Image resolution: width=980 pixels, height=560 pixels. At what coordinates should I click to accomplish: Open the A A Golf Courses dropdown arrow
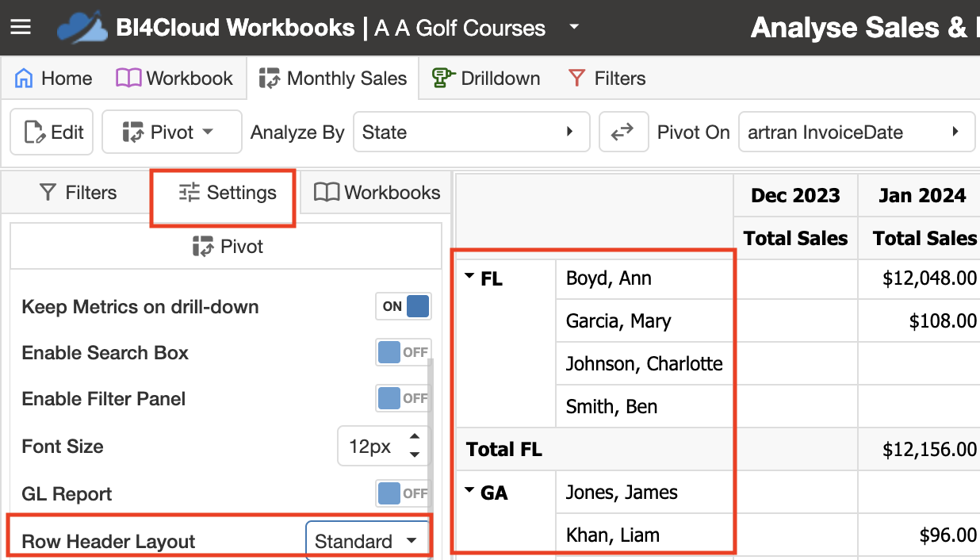click(x=574, y=28)
